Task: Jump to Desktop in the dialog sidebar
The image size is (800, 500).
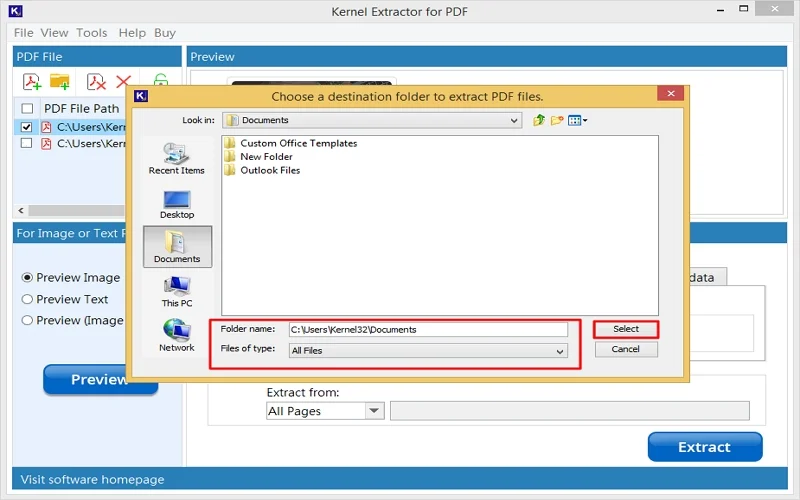Action: pos(177,205)
